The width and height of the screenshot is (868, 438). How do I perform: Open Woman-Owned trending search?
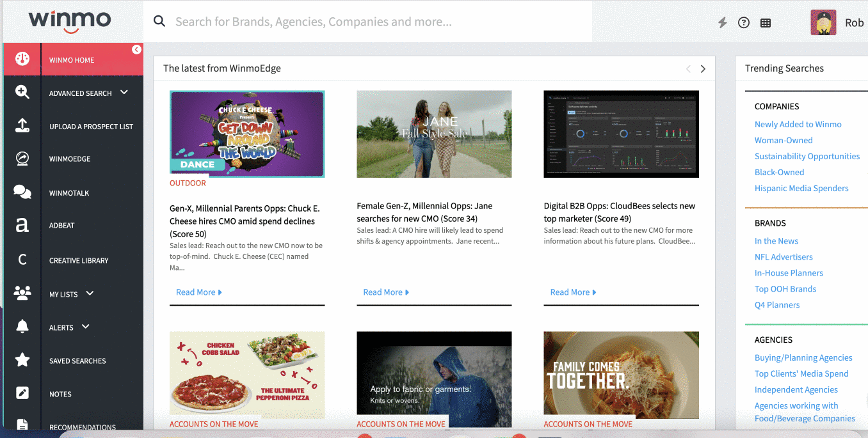[784, 140]
